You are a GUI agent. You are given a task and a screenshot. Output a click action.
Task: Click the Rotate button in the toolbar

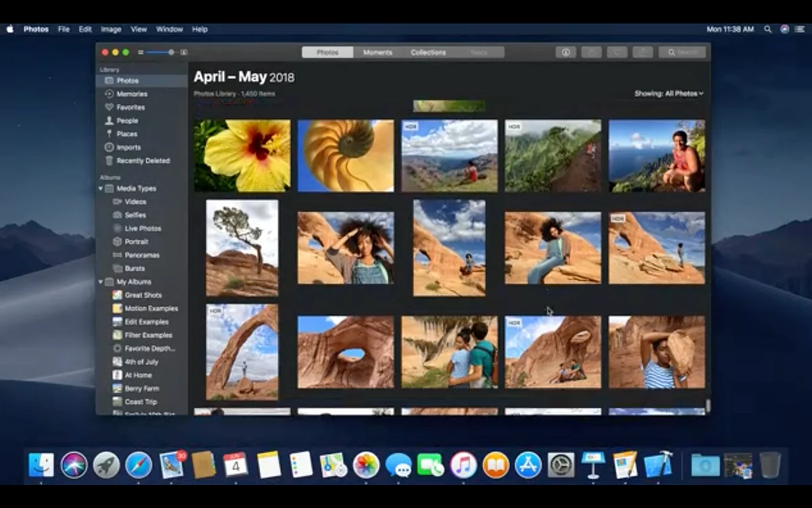coord(643,52)
